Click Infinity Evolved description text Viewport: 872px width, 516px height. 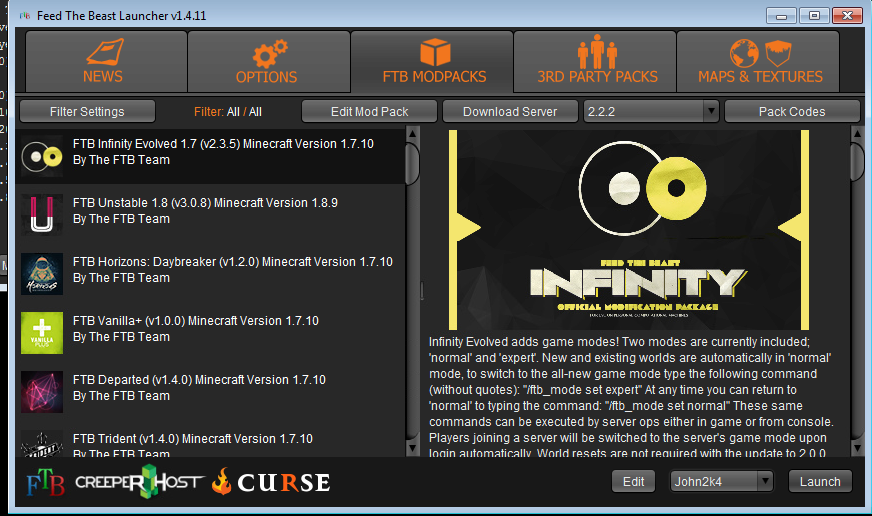click(x=631, y=398)
